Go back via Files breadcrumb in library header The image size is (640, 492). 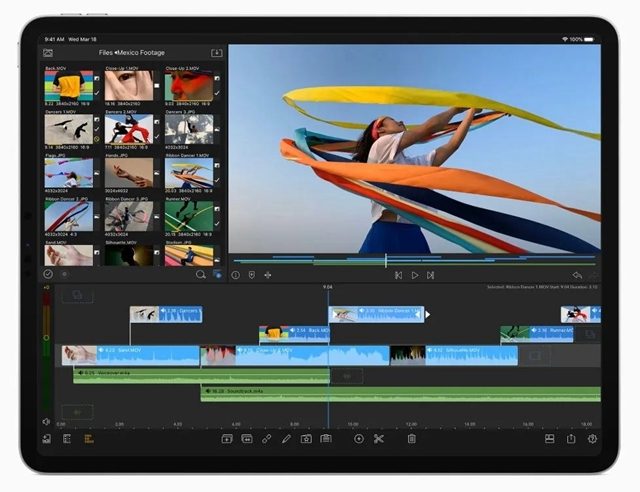[106, 52]
